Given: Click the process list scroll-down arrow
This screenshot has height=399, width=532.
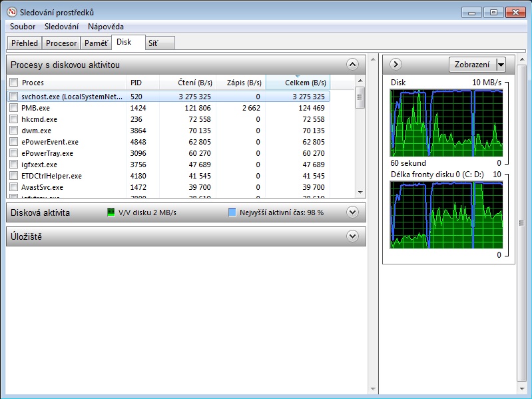Looking at the screenshot, I should [360, 193].
